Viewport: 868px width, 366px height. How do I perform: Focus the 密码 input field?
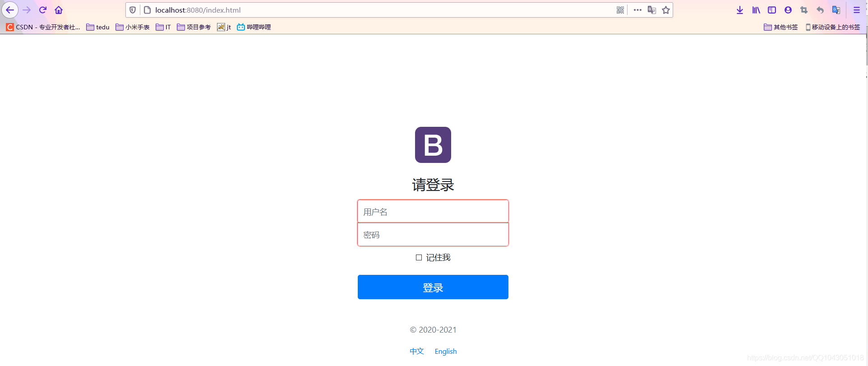click(x=433, y=235)
